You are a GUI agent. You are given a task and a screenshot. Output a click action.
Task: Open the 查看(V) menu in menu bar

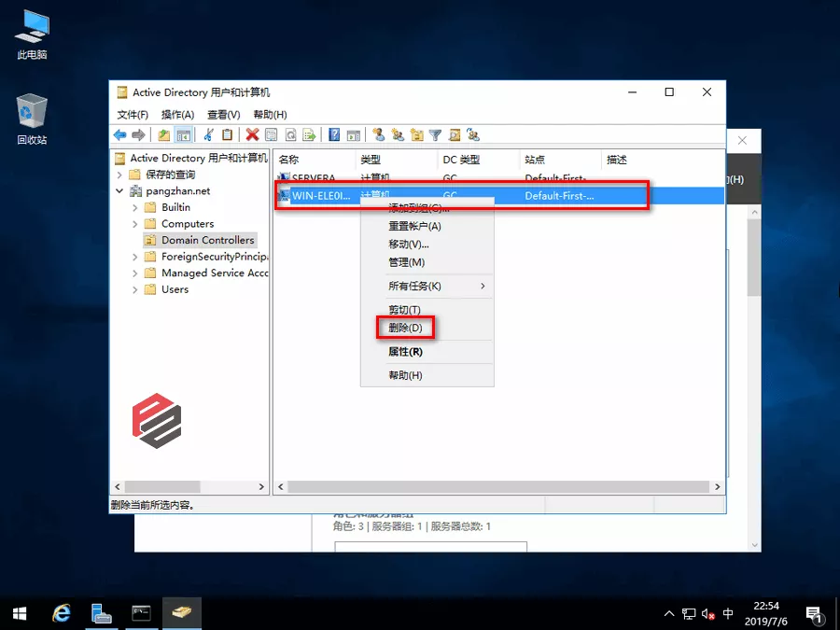pyautogui.click(x=223, y=115)
